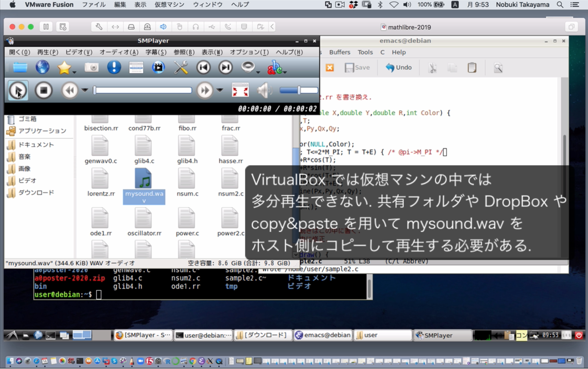
Task: Select the oscillator.rr file icon
Action: 143,218
